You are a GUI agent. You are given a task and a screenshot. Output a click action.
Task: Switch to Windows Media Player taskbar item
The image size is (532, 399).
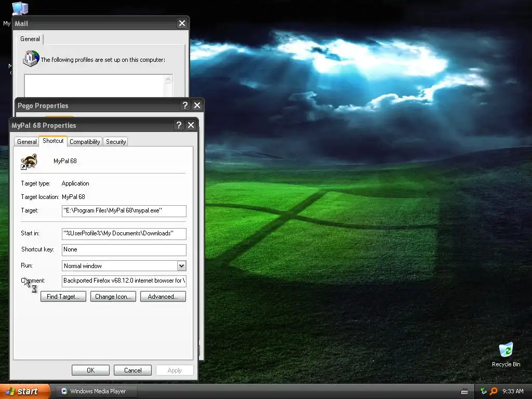pos(96,391)
